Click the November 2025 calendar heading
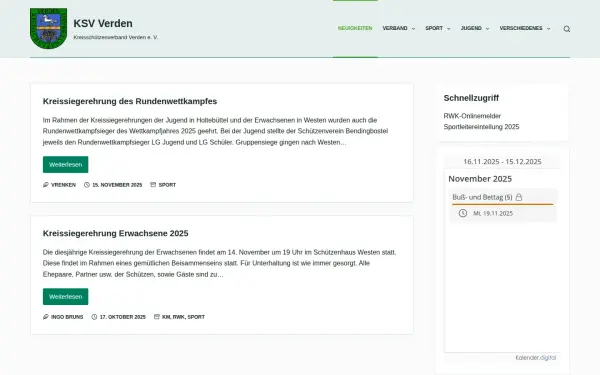The image size is (600, 375). [480, 179]
